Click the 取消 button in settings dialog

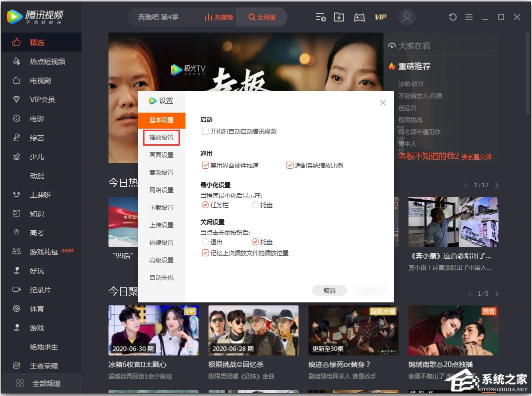[329, 290]
